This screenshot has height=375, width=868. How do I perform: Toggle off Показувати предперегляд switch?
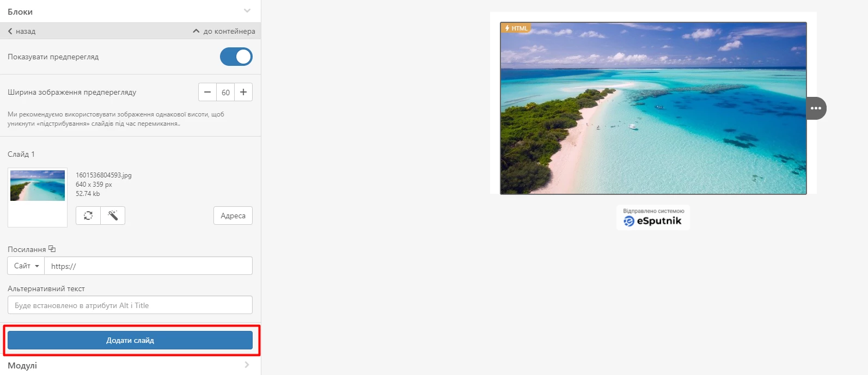click(x=236, y=57)
